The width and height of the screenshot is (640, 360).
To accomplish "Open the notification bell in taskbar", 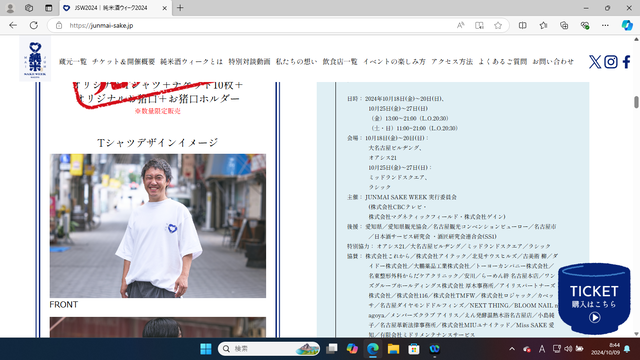I will [x=627, y=349].
